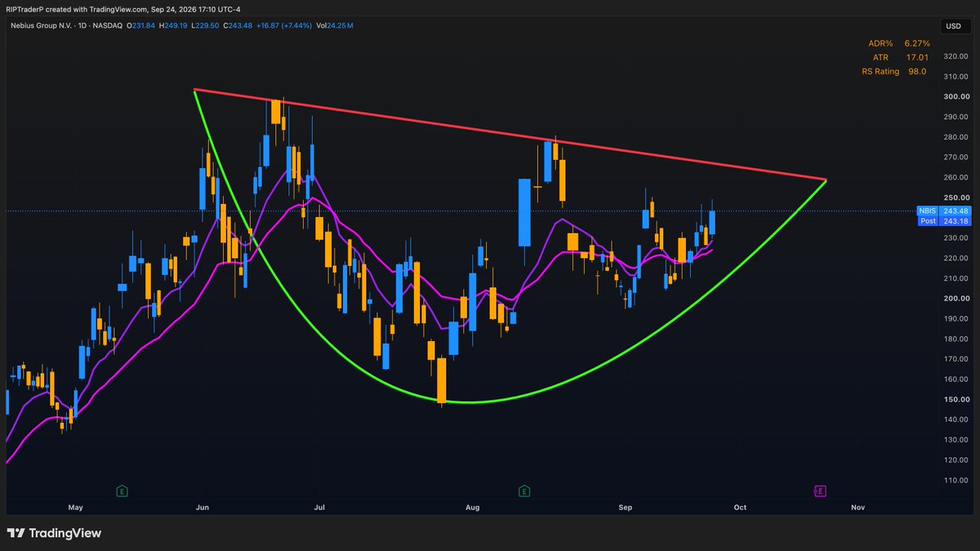Click the Oct label on the time axis
The width and height of the screenshot is (980, 551).
point(740,508)
